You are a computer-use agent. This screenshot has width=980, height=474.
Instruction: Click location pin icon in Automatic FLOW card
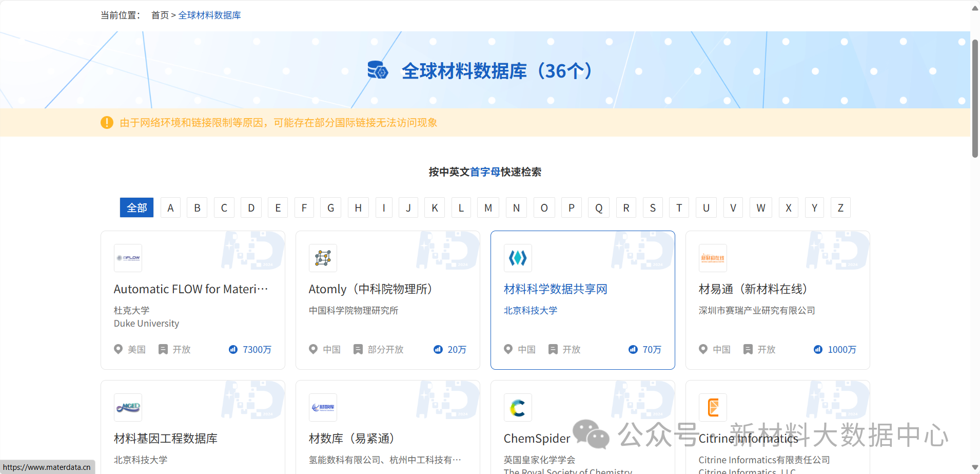119,349
